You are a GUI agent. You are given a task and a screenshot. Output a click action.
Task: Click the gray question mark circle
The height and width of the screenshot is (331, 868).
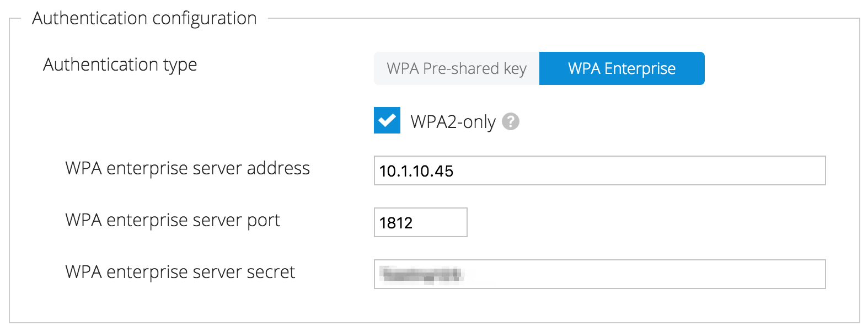click(511, 121)
